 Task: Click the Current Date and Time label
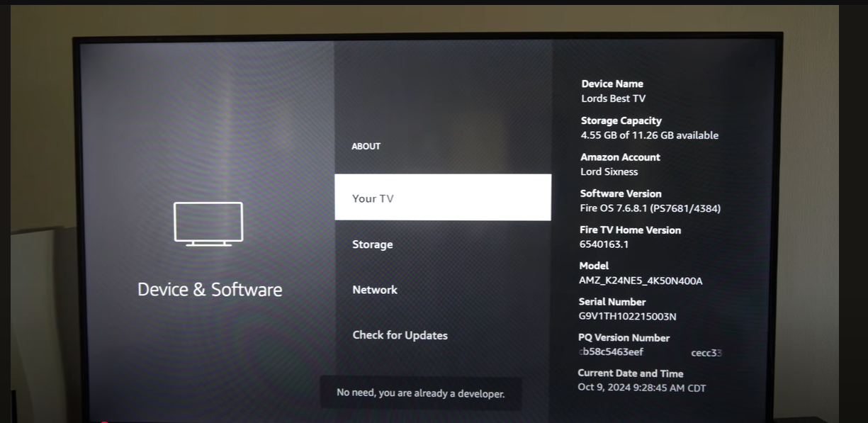click(631, 373)
